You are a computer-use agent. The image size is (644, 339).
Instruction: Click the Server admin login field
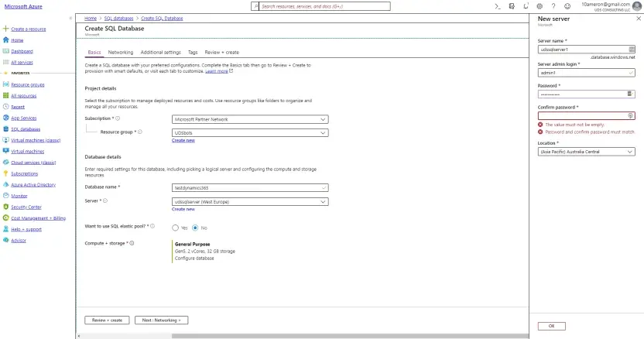pos(587,73)
